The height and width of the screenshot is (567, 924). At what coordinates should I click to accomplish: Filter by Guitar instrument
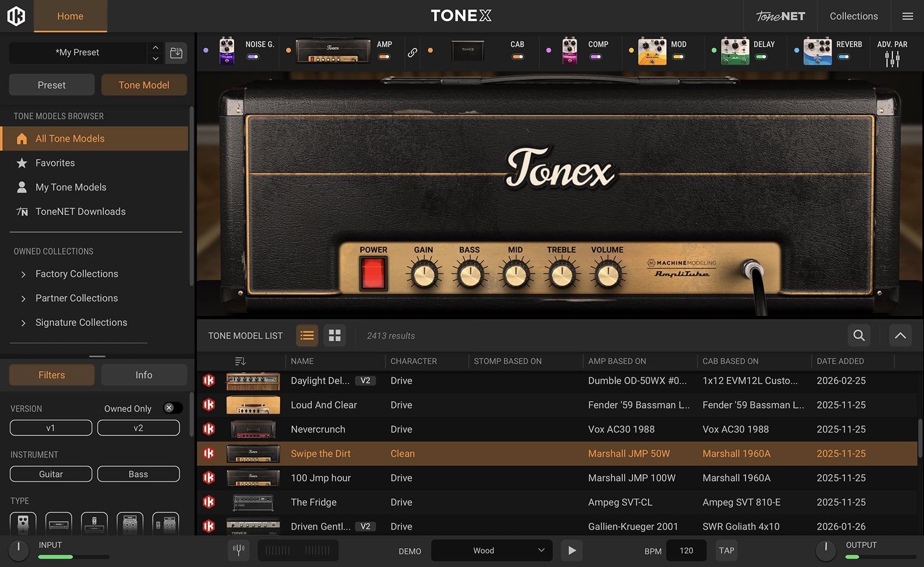click(x=51, y=474)
